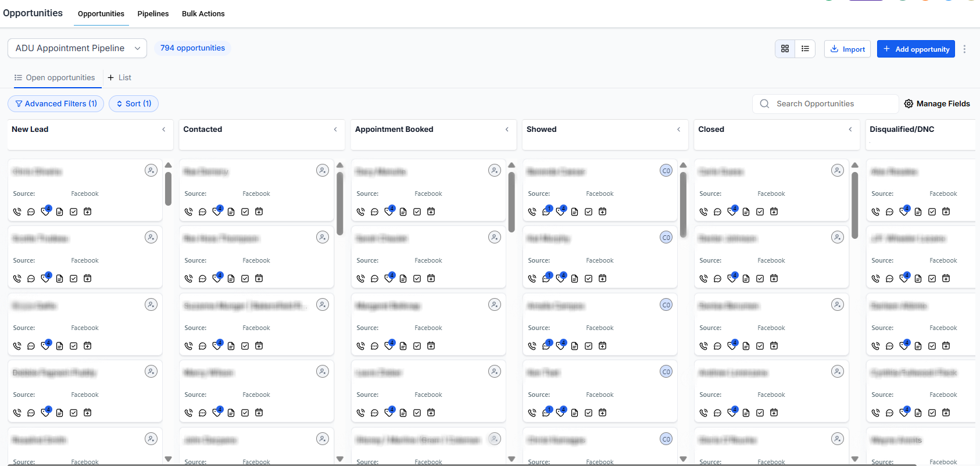Screen dimensions: 980x466
Task: Switch to board grid view
Action: point(785,49)
